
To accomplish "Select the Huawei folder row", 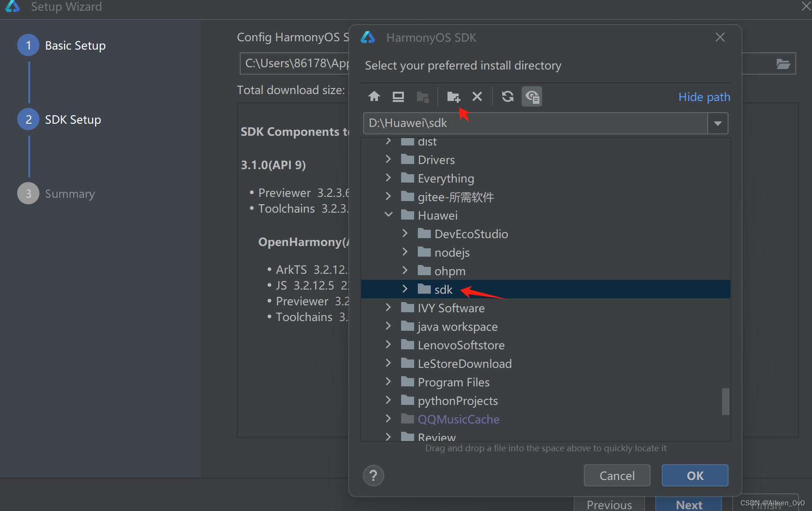I will [x=546, y=215].
